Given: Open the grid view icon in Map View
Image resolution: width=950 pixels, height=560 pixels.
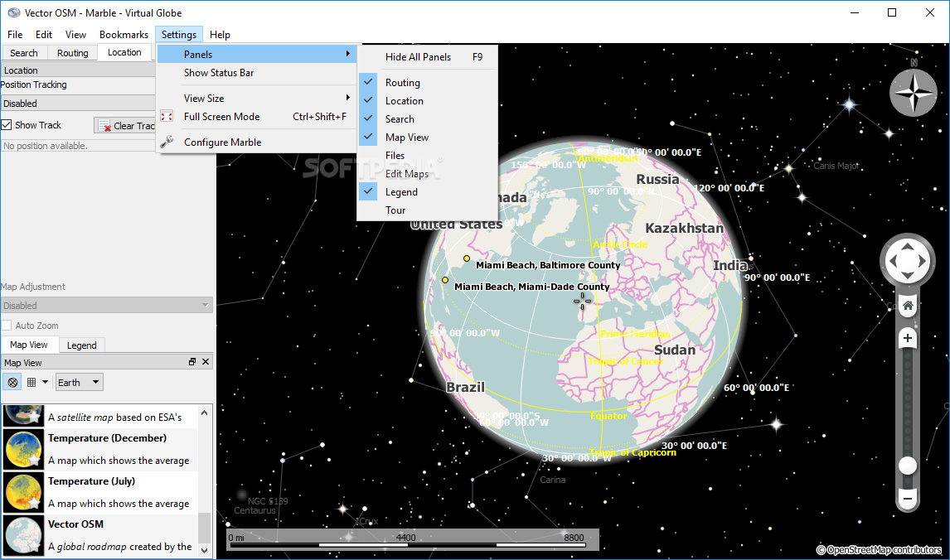Looking at the screenshot, I should [32, 382].
